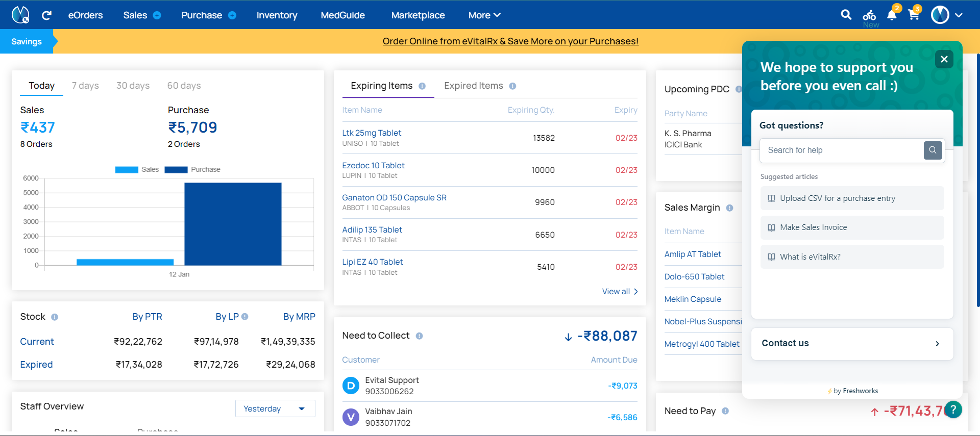Click the Search for help field

(842, 150)
